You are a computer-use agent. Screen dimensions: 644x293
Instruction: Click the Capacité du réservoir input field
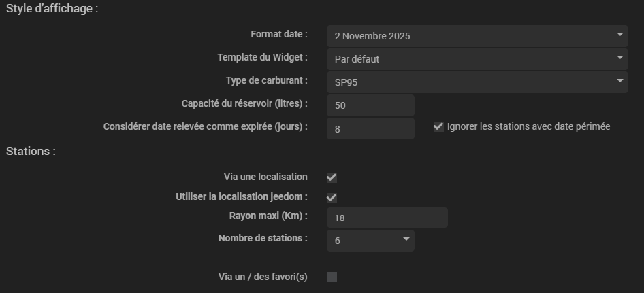click(x=370, y=105)
